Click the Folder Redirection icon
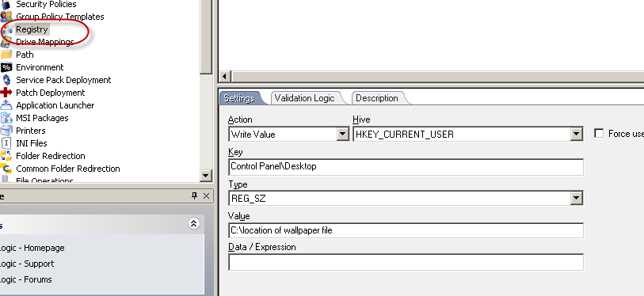644x296 pixels. [x=6, y=156]
